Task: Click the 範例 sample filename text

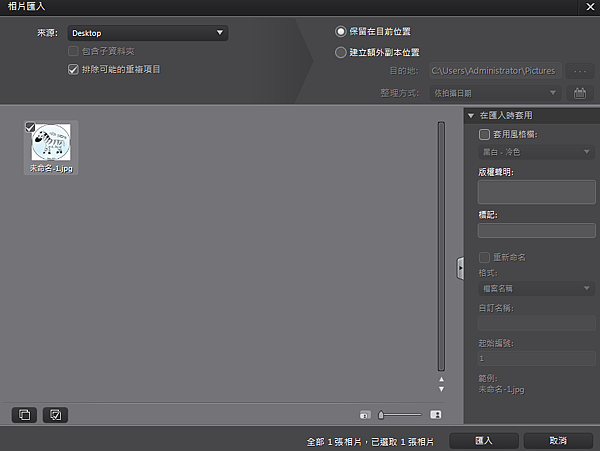Action: [x=501, y=389]
